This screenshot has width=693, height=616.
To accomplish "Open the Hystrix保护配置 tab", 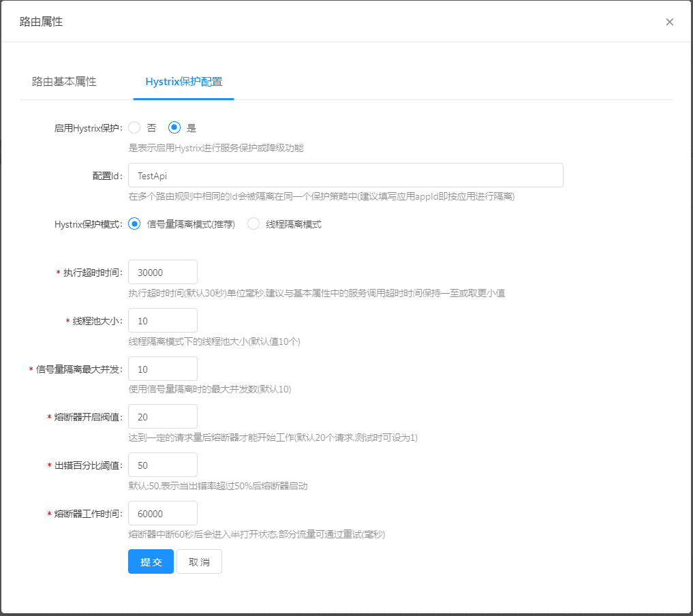I will click(184, 81).
